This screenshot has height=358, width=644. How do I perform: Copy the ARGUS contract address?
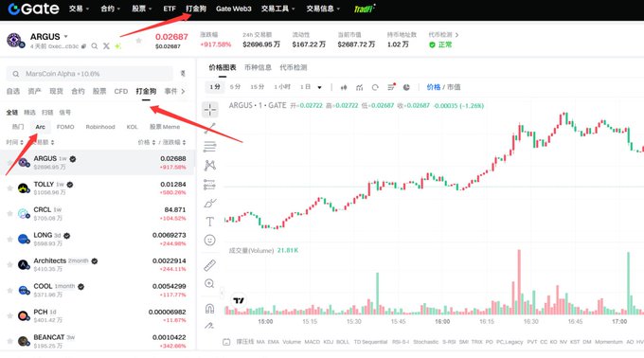coord(83,46)
